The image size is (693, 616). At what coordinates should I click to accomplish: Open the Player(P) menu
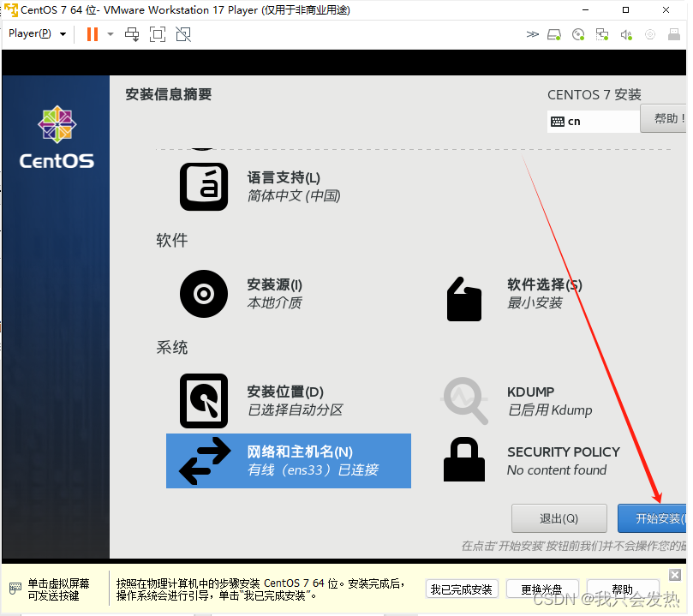[x=37, y=33]
